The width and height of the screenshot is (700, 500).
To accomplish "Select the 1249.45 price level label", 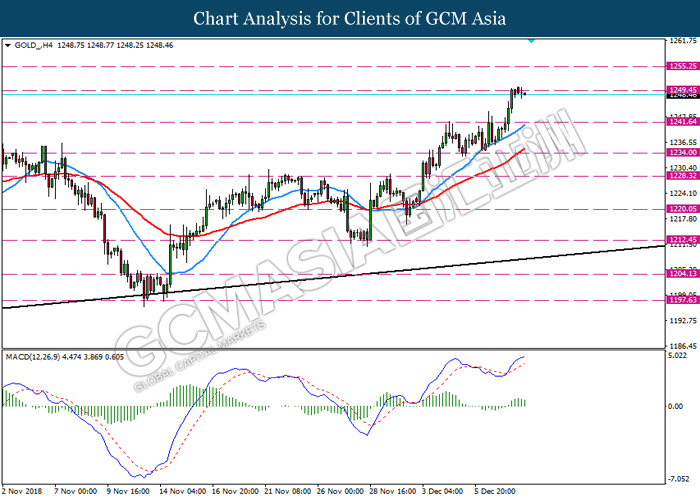I will [683, 90].
